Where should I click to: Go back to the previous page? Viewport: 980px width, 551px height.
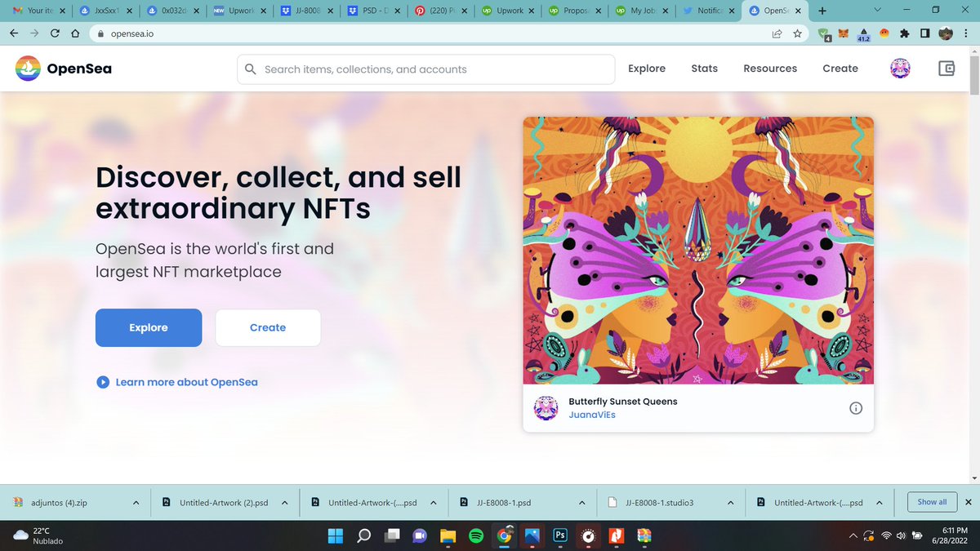click(x=14, y=33)
